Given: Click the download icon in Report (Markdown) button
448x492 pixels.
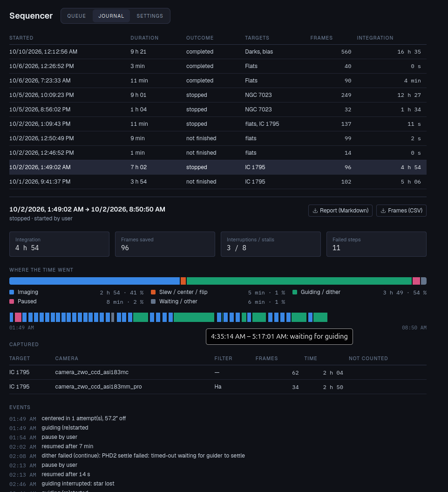Looking at the screenshot, I should click(315, 211).
